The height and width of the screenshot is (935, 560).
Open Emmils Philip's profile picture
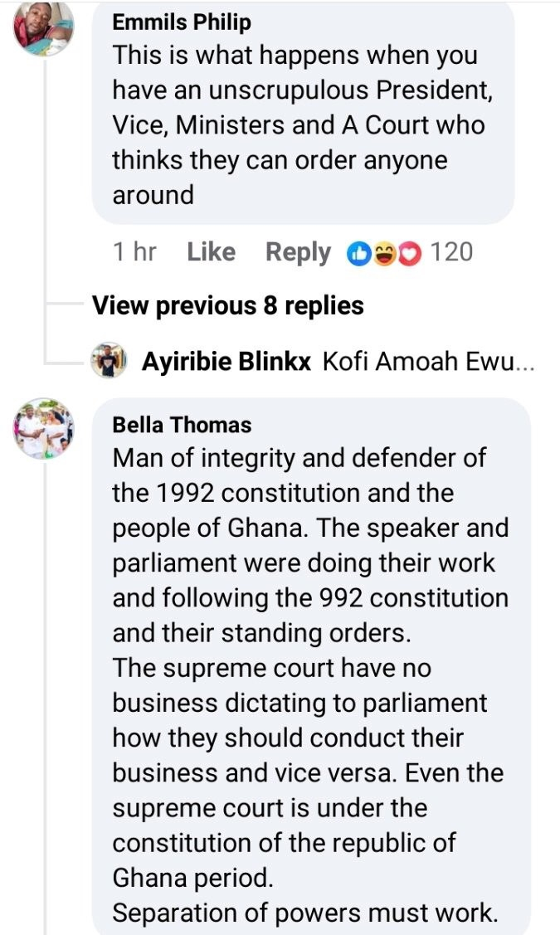click(x=44, y=30)
